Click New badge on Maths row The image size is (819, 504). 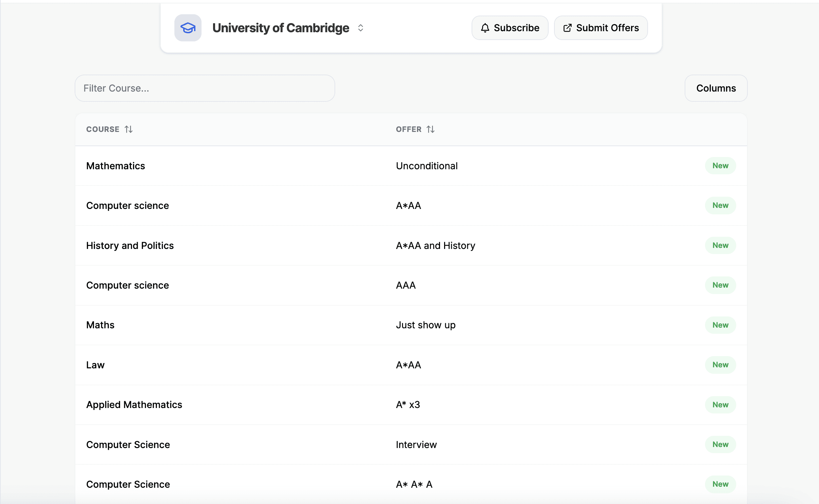pyautogui.click(x=720, y=325)
